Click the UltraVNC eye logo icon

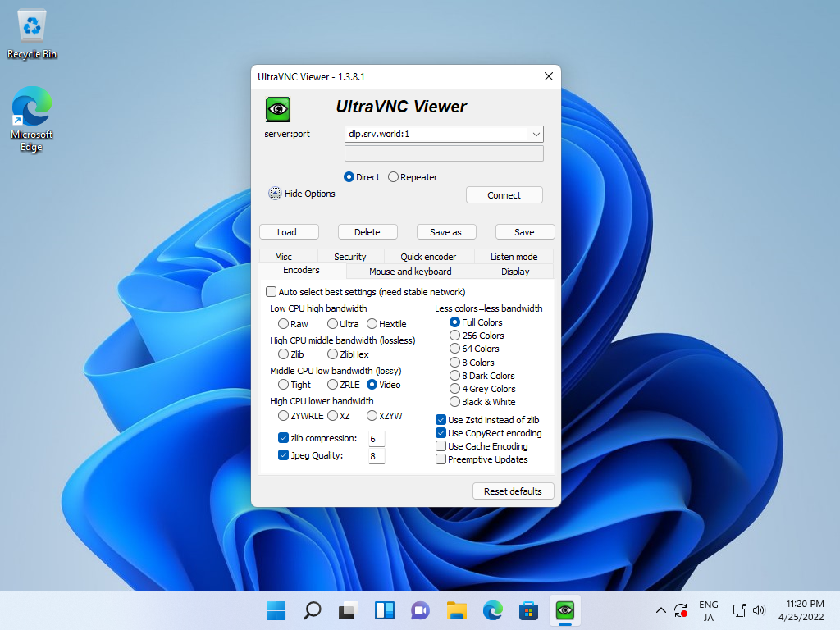point(277,108)
